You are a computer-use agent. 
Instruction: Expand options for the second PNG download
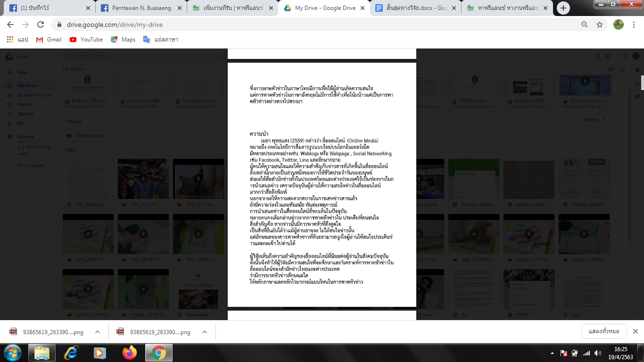205,332
